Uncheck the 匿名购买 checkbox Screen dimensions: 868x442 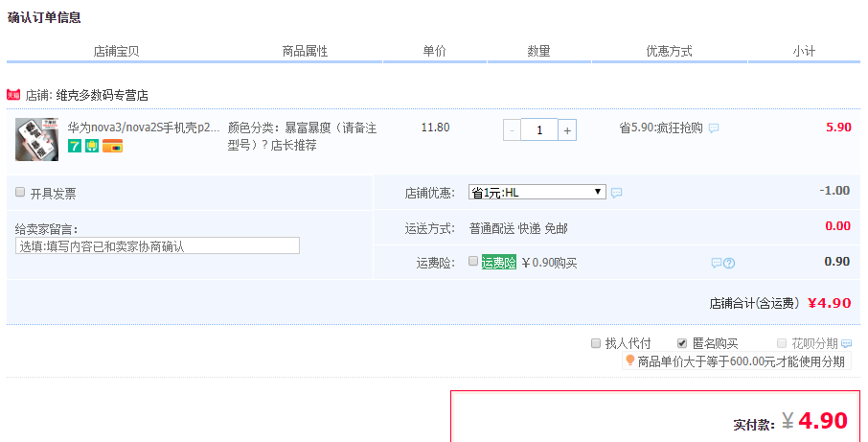point(682,343)
